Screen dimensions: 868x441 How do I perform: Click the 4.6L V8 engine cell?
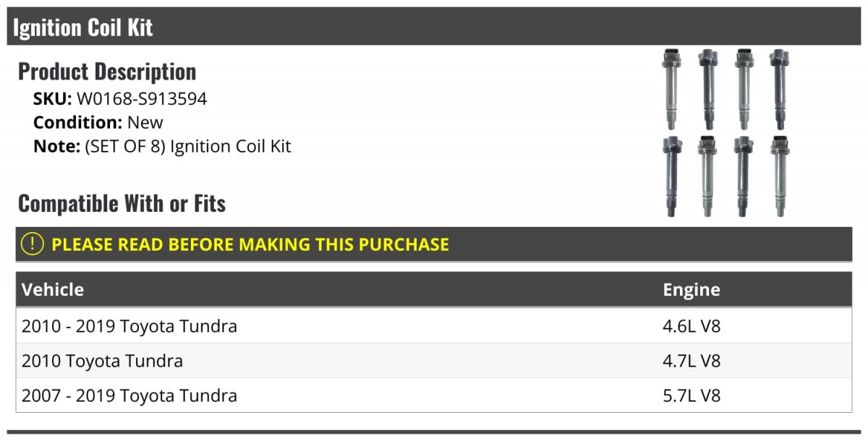[692, 326]
